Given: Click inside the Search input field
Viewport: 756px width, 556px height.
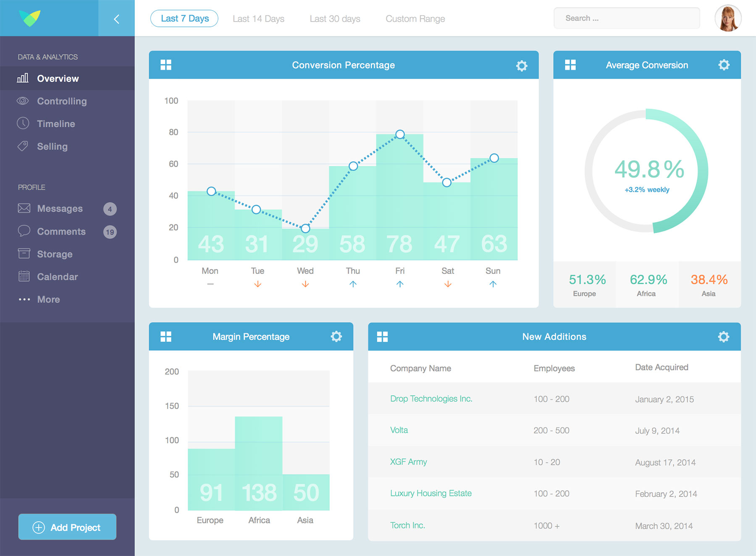Looking at the screenshot, I should point(627,18).
